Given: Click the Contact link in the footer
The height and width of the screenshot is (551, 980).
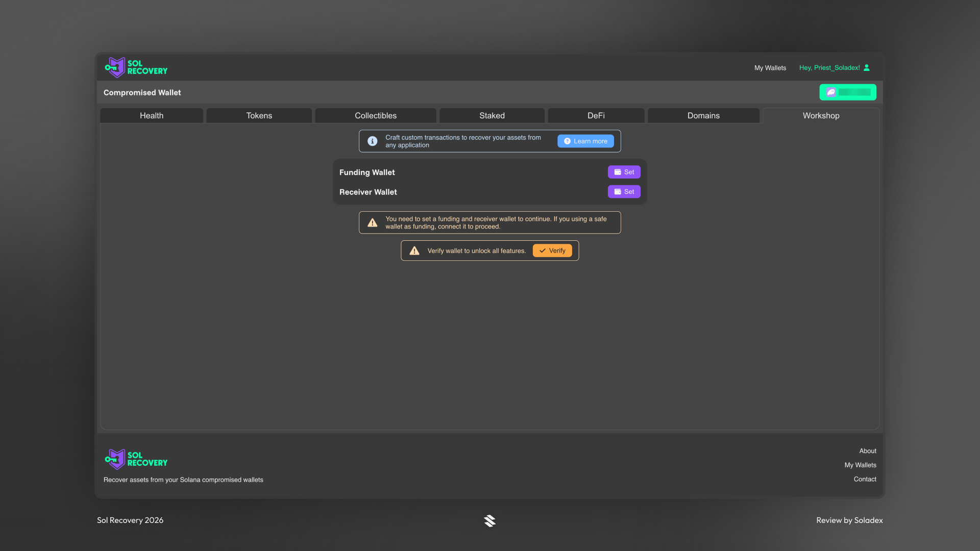Looking at the screenshot, I should [x=865, y=479].
